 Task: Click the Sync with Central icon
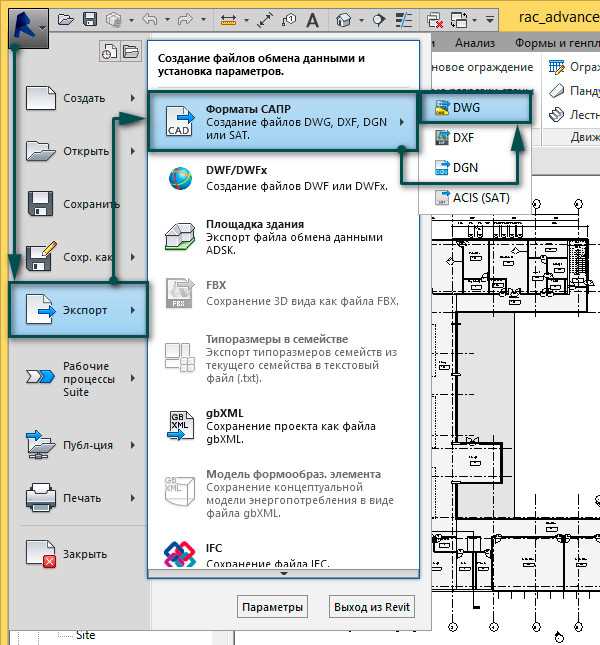coord(114,19)
